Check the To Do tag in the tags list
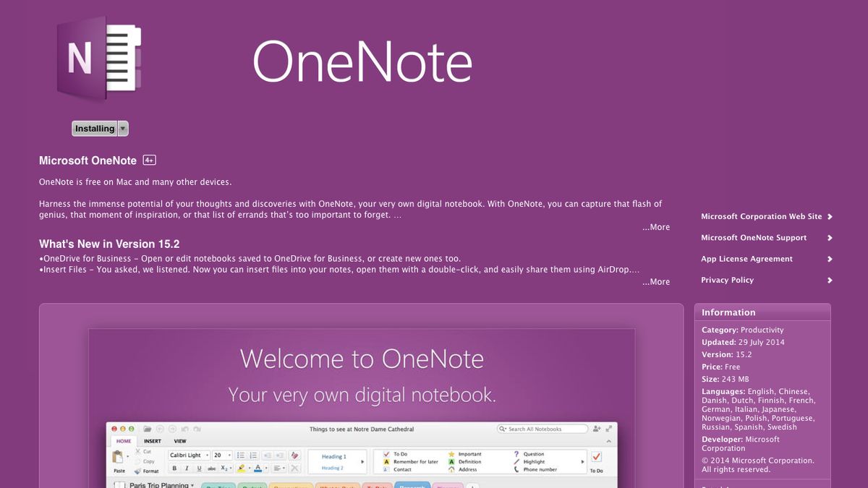Image resolution: width=868 pixels, height=488 pixels. click(396, 454)
